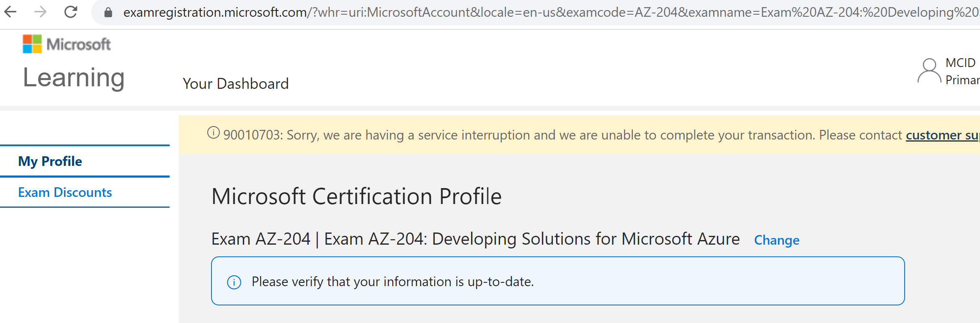Image resolution: width=980 pixels, height=323 pixels.
Task: Click the MCID account label
Action: (960, 63)
